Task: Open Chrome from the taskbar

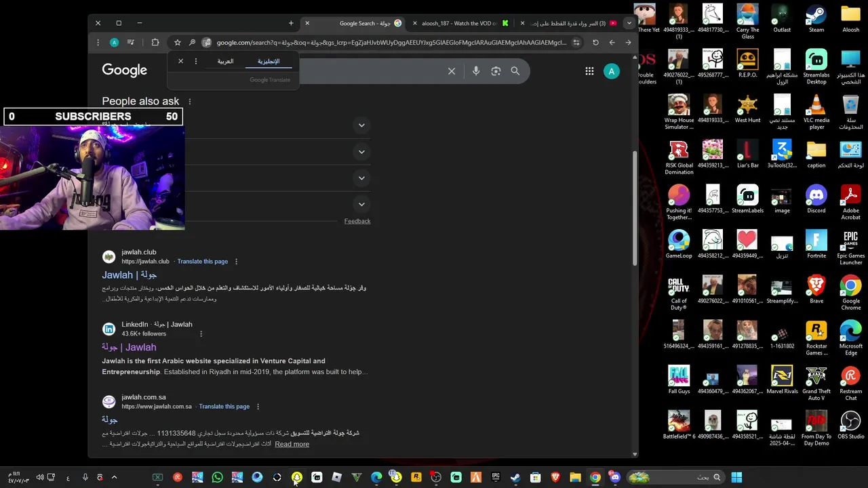Action: (x=595, y=477)
